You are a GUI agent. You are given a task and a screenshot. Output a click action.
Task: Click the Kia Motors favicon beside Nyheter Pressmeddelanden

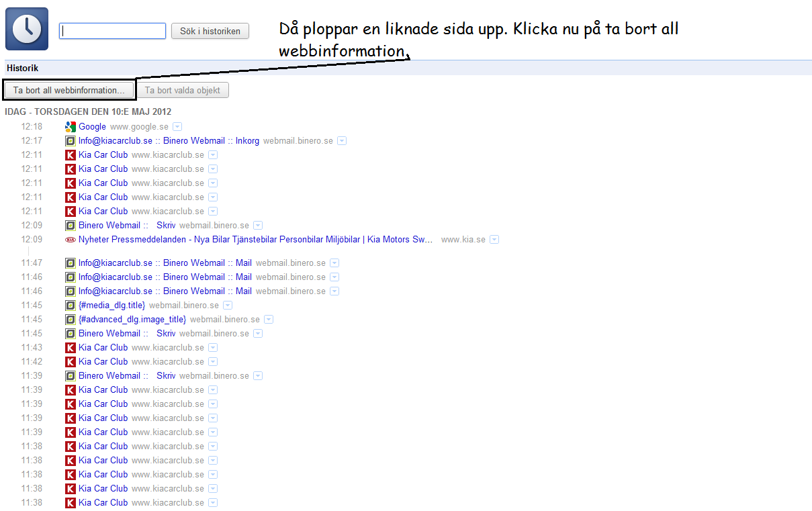click(70, 240)
